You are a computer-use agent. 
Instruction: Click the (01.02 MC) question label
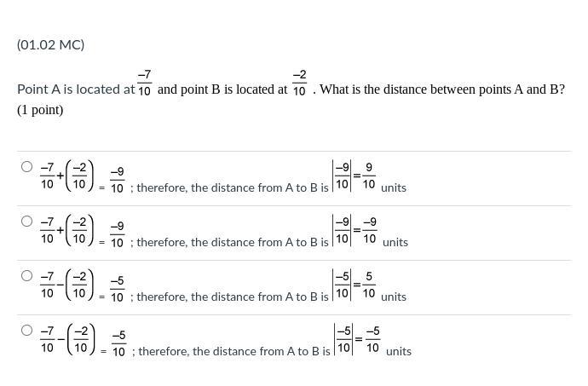(x=50, y=45)
